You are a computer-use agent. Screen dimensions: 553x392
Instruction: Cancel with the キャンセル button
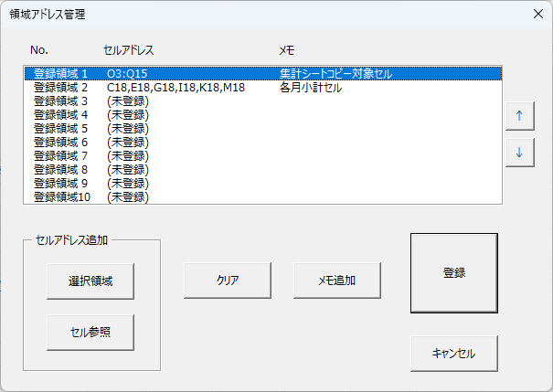[453, 354]
